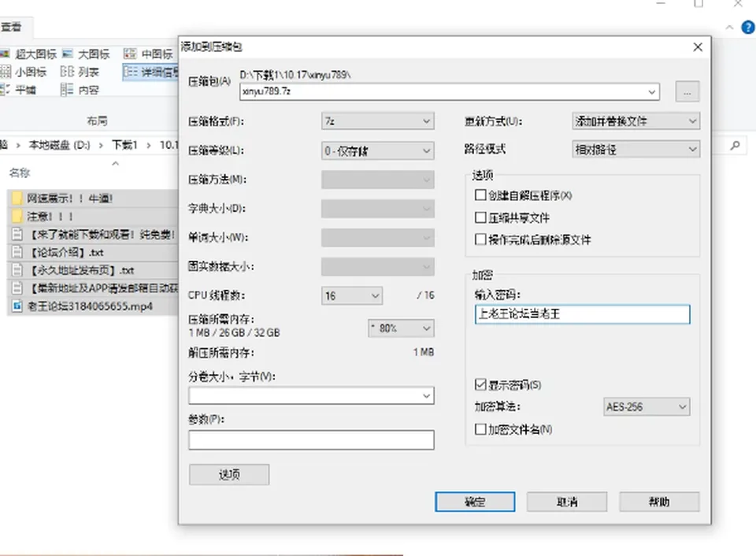Expand 分卷大小 combo box
Screen dimensions: 756x556
click(x=312, y=396)
